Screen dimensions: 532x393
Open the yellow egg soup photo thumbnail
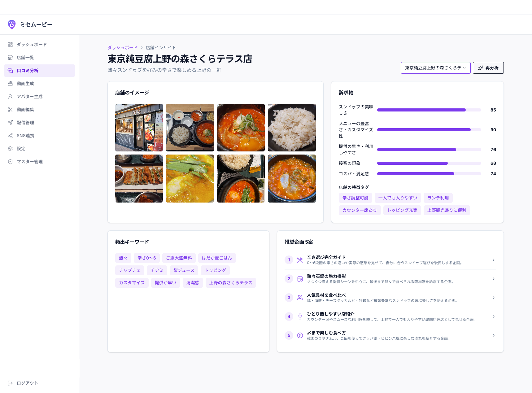tap(190, 179)
